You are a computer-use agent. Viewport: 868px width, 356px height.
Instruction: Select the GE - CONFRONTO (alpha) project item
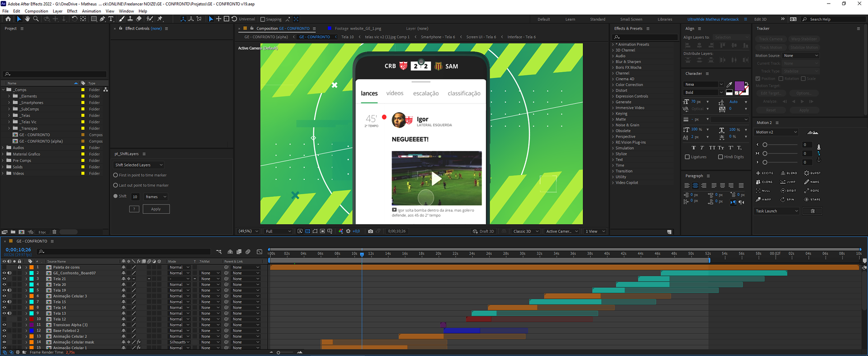41,141
